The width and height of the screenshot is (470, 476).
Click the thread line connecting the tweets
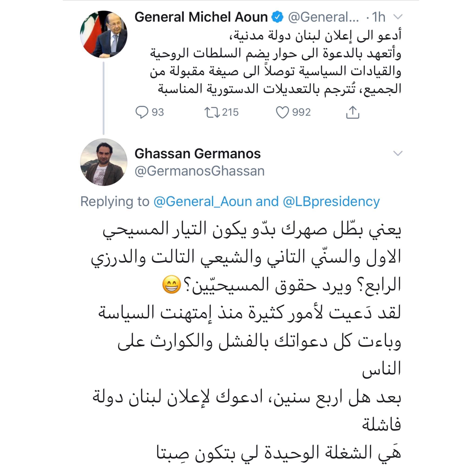click(x=103, y=98)
